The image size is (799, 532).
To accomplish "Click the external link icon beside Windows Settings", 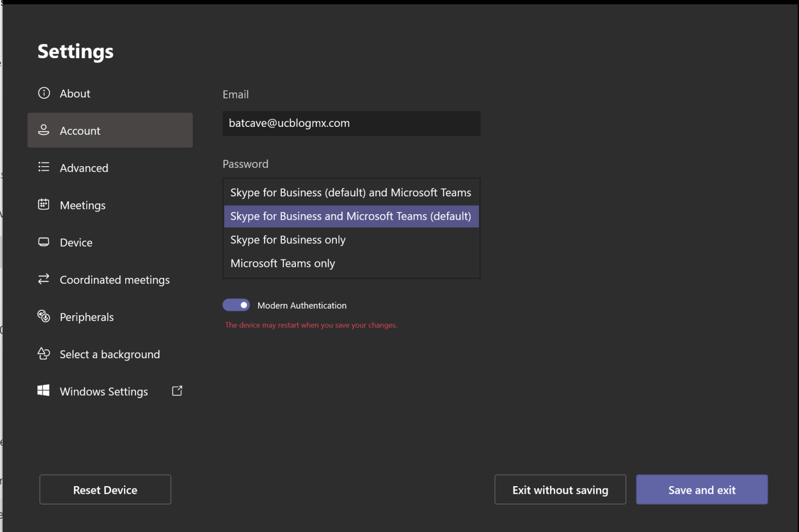I will 177,391.
